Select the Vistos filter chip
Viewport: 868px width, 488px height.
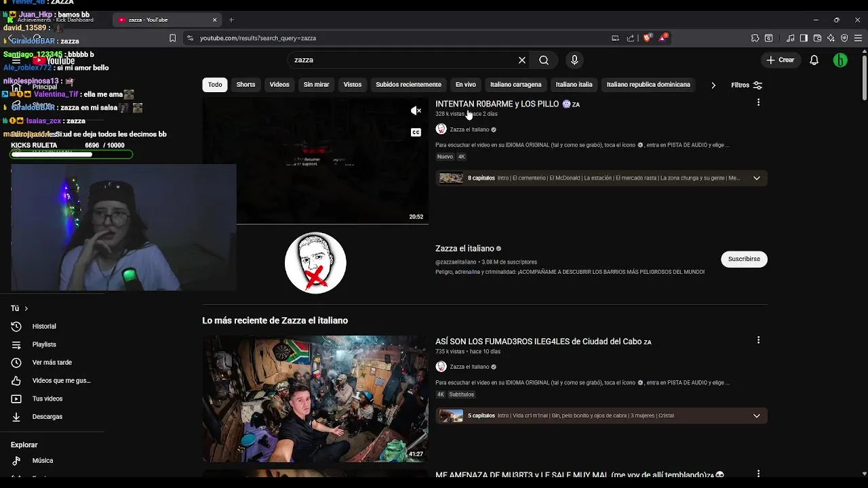(x=353, y=85)
